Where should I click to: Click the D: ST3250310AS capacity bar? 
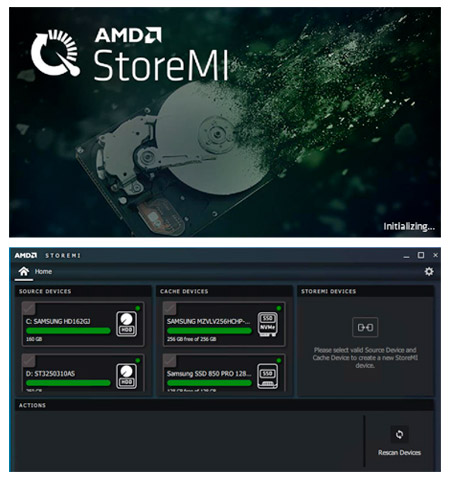68,383
